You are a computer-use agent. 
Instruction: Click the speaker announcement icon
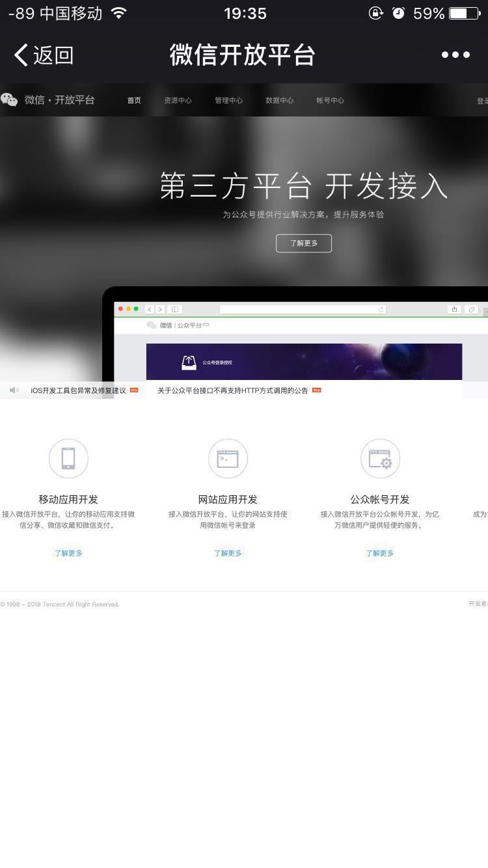14,390
